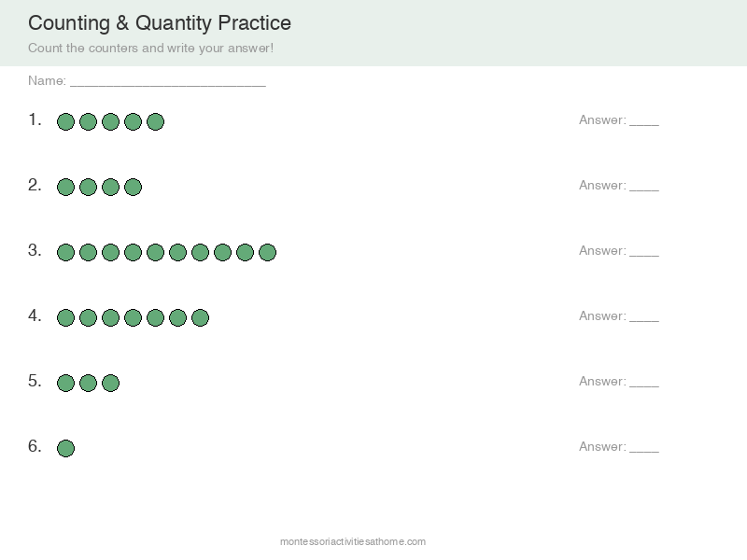Click the answer blank for question 1
The height and width of the screenshot is (560, 747).
coord(644,121)
